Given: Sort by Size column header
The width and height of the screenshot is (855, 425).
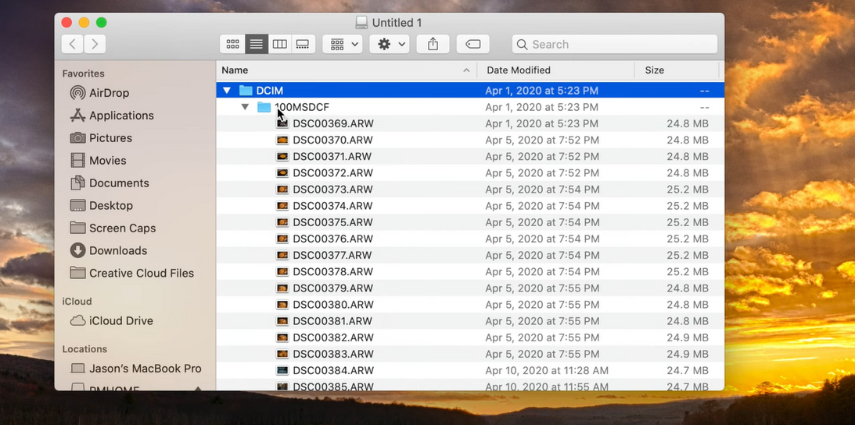Looking at the screenshot, I should [654, 70].
